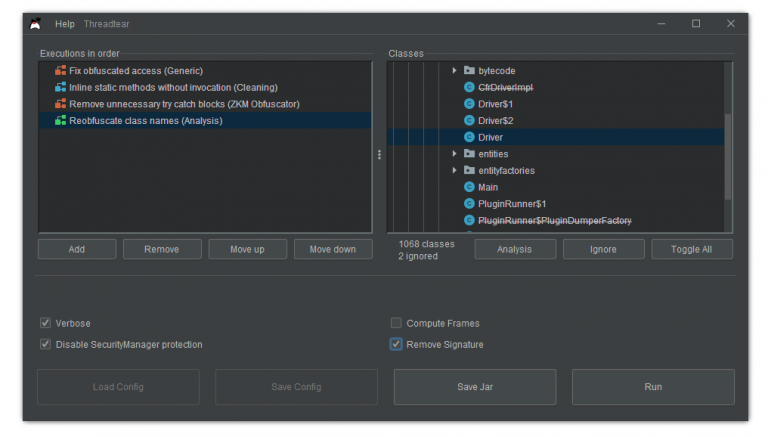Click the '1068 classes' count label
The image size is (768, 437).
click(426, 243)
